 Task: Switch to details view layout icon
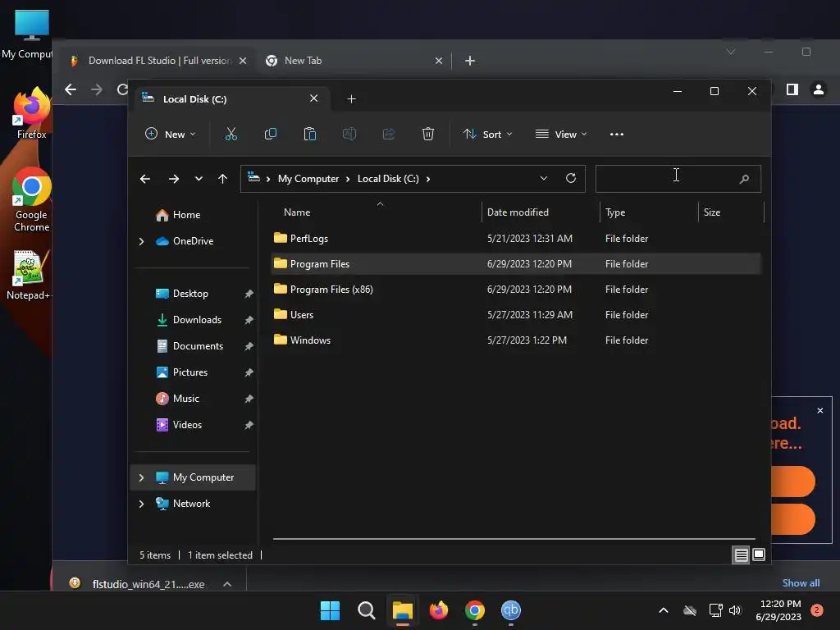(x=741, y=555)
